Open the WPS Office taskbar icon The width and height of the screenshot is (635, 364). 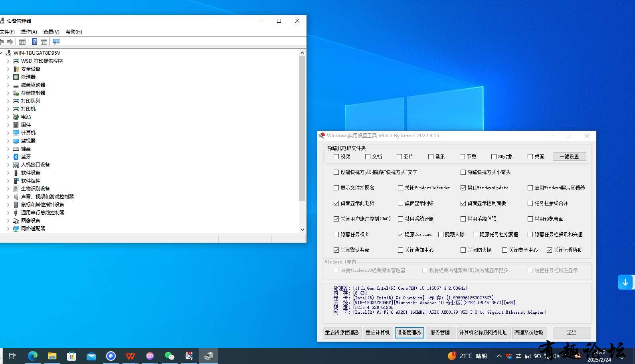pyautogui.click(x=131, y=356)
